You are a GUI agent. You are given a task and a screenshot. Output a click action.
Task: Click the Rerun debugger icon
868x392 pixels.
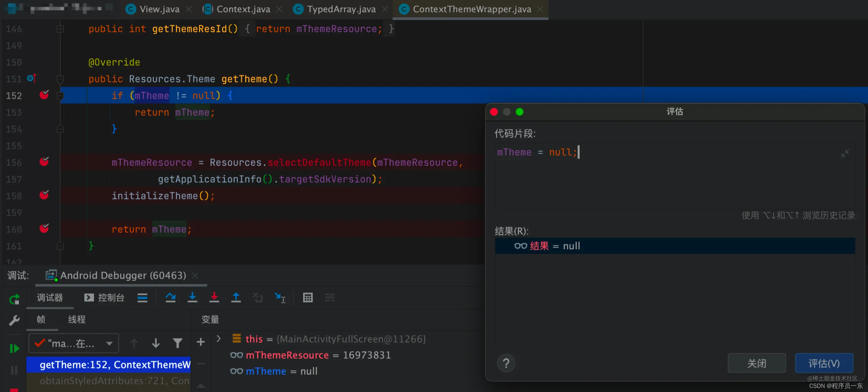14,299
